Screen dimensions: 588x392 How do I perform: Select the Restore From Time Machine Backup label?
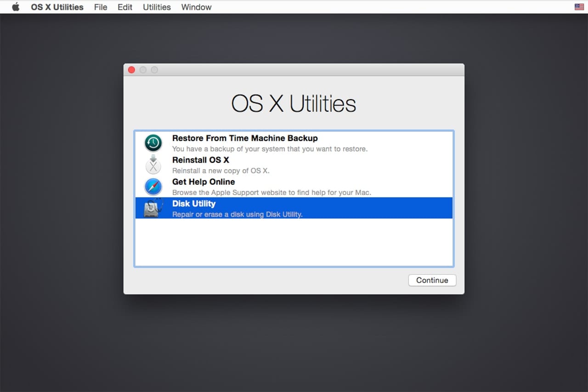244,138
